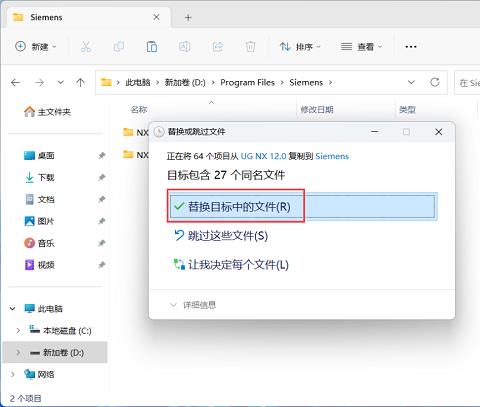Open 下载 Downloads in sidebar
Image resolution: width=480 pixels, height=407 pixels.
pyautogui.click(x=39, y=177)
